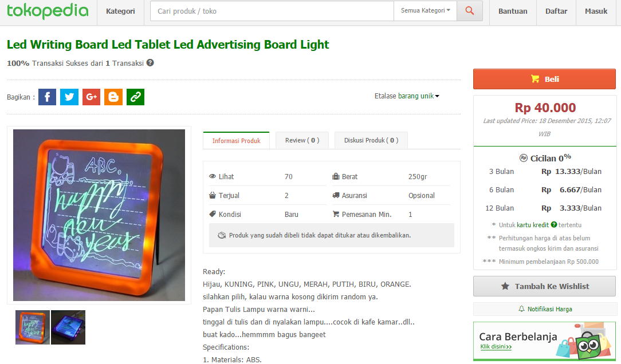The height and width of the screenshot is (364, 621).
Task: Switch to the Review tab
Action: [302, 140]
